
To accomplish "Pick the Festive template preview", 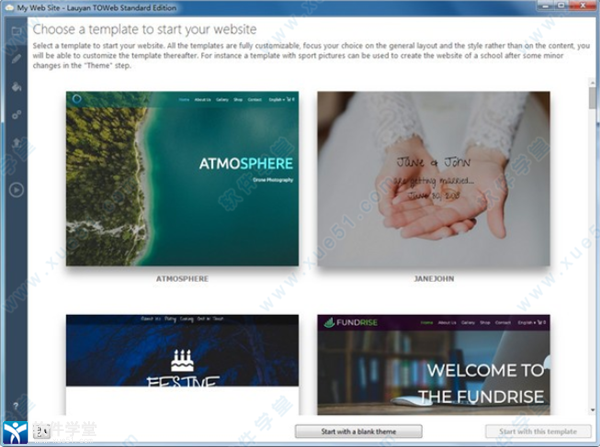I will pos(182,364).
